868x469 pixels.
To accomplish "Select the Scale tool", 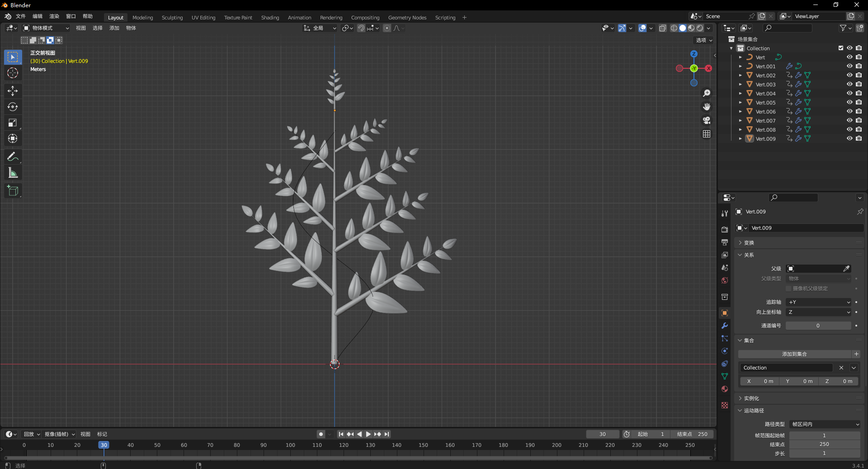I will (x=13, y=123).
